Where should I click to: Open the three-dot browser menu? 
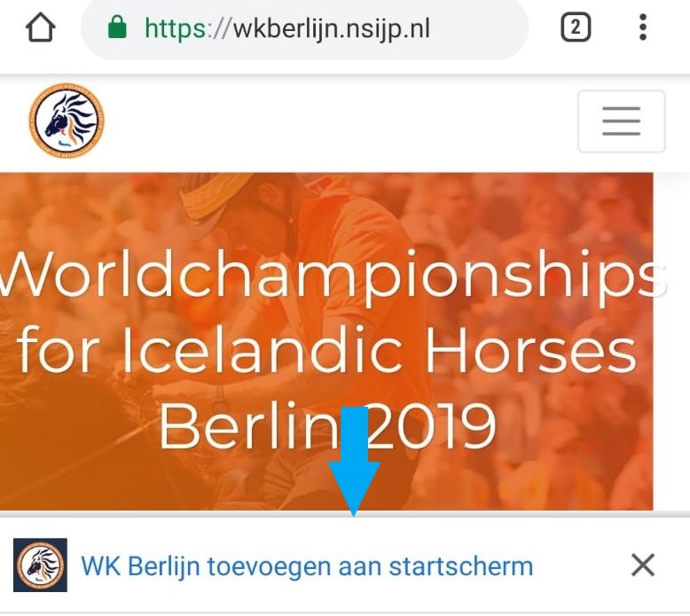[643, 27]
